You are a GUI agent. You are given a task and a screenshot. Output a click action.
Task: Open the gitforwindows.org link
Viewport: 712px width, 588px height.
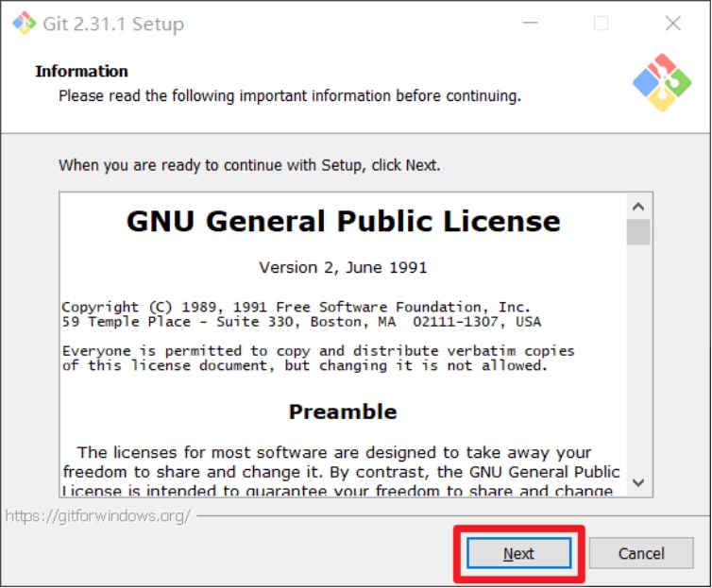pos(97,516)
